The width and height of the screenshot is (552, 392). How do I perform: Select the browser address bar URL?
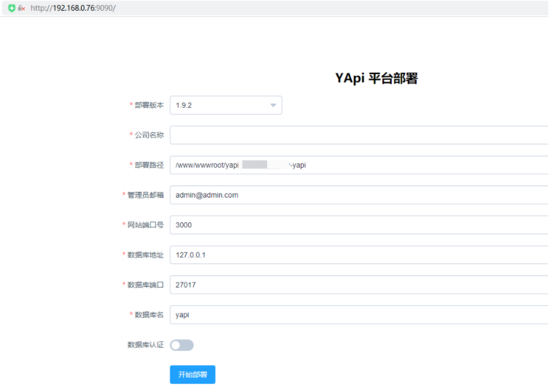73,8
